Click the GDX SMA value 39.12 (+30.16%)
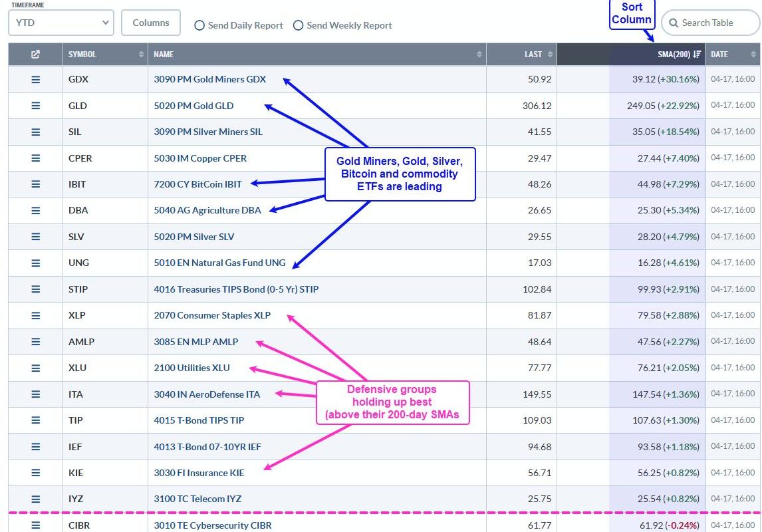 click(666, 79)
